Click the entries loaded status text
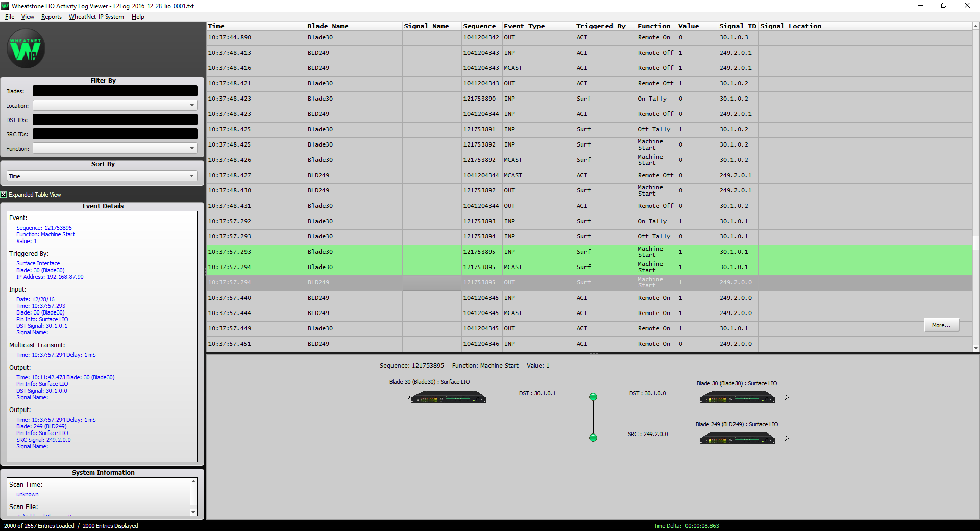This screenshot has height=531, width=980. 71,526
